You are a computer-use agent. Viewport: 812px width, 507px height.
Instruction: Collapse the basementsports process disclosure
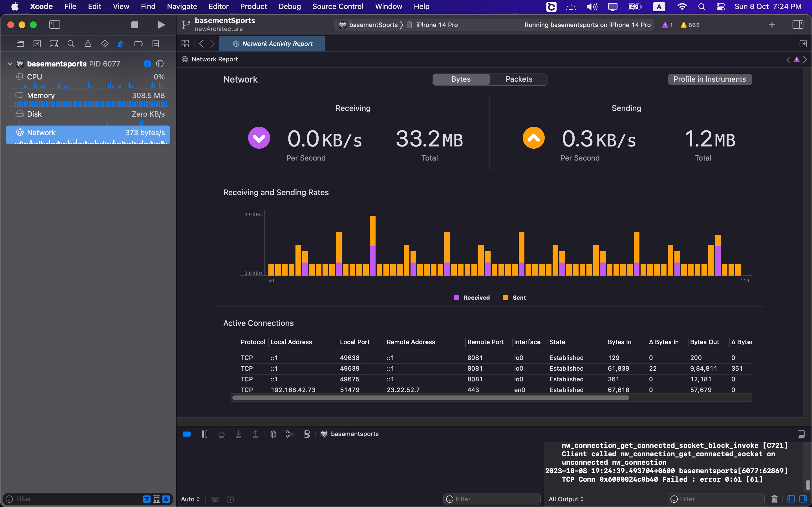coord(10,64)
